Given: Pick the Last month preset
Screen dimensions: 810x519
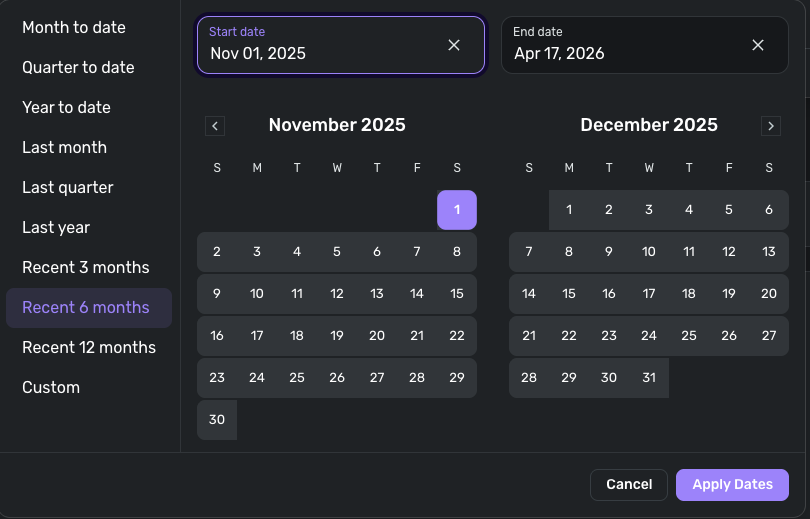Looking at the screenshot, I should click(64, 147).
